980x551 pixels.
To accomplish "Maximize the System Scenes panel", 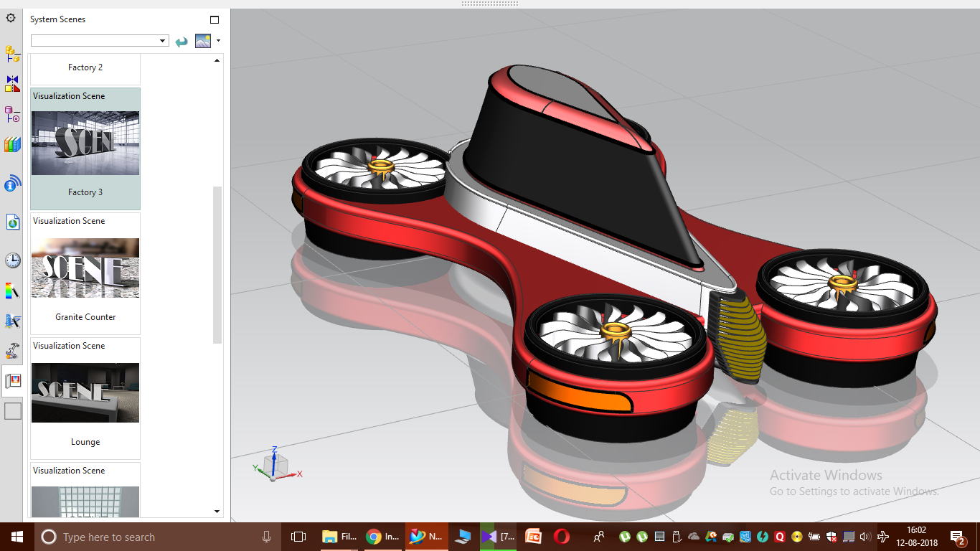I will point(214,19).
